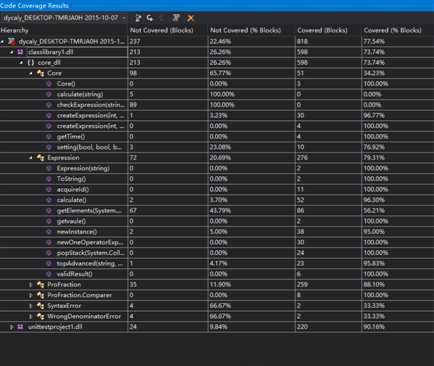
Task: Collapse the classlibrary1.dll node
Action: pos(12,52)
